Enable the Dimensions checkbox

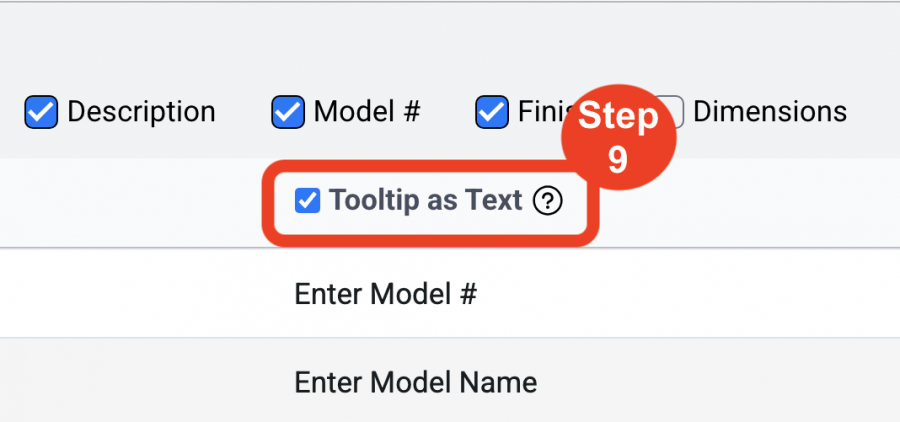click(x=674, y=112)
